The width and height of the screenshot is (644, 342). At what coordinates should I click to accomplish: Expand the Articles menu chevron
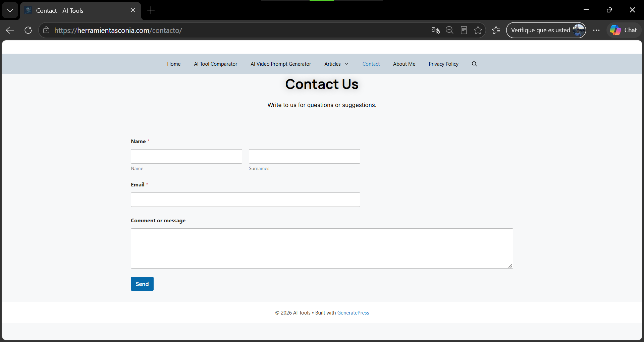coord(347,64)
